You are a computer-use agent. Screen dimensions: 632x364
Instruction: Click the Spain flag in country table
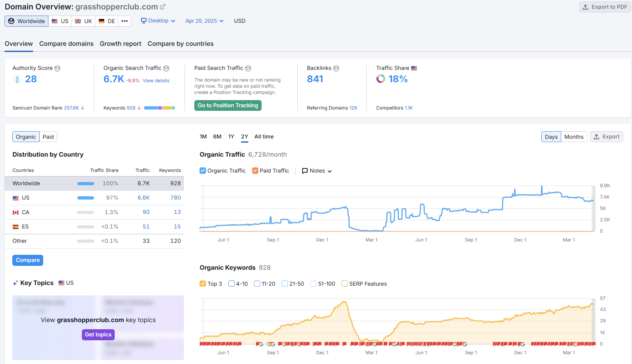[x=16, y=227]
